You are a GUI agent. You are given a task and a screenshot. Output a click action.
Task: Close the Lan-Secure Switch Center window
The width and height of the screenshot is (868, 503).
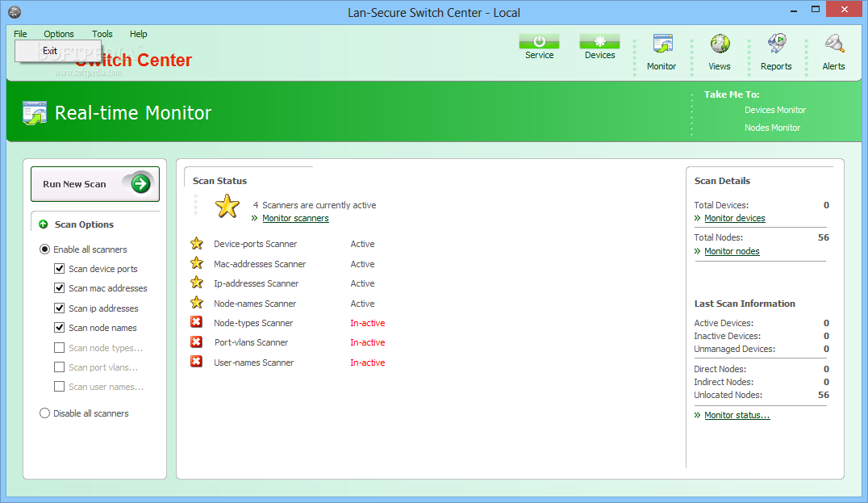[844, 10]
